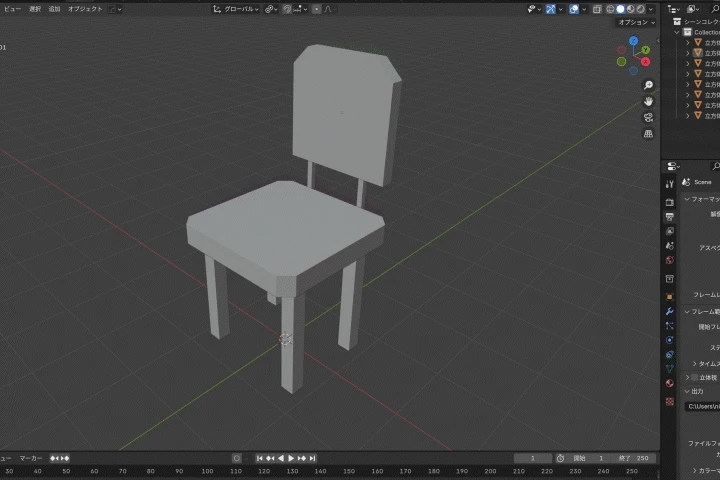Switch to wireframe viewport shading
This screenshot has width=720, height=480.
(x=610, y=9)
